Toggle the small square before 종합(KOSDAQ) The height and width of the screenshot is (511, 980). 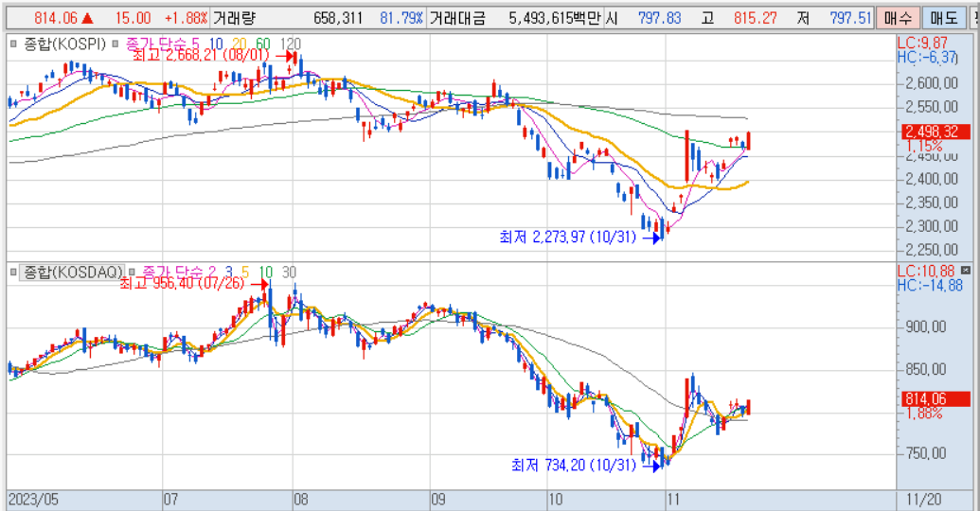(x=14, y=273)
